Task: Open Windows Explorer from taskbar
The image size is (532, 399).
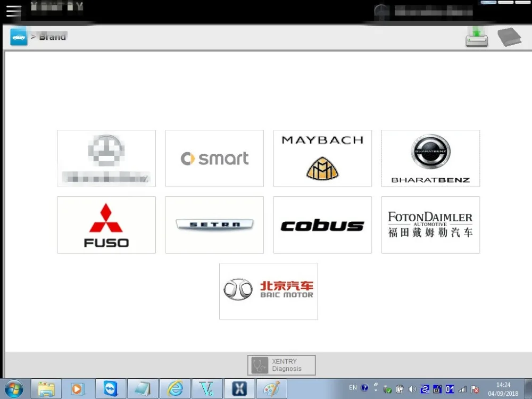Action: coord(46,389)
